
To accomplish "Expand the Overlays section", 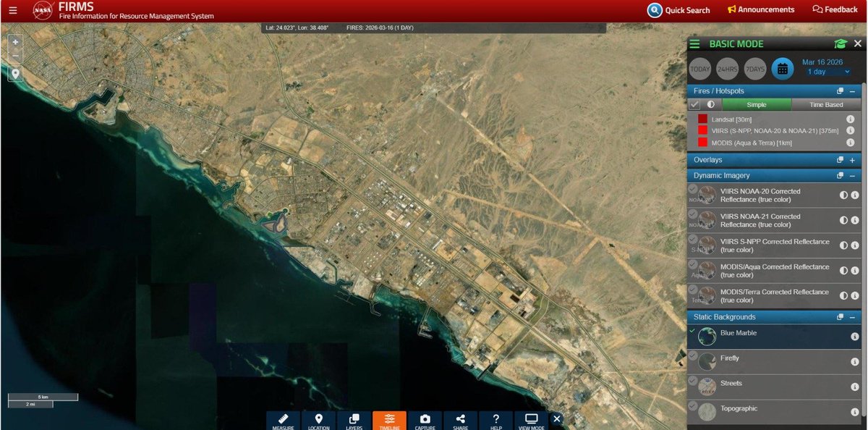I will [852, 159].
